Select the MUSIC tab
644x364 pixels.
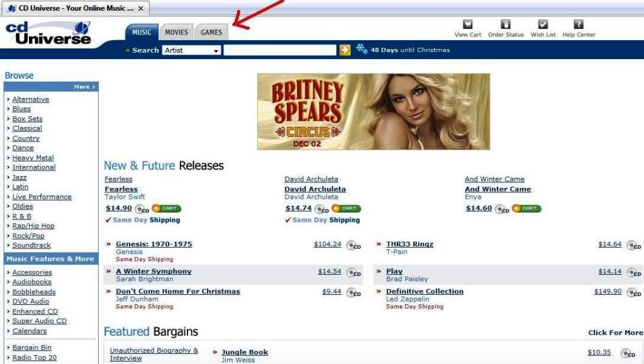point(142,32)
